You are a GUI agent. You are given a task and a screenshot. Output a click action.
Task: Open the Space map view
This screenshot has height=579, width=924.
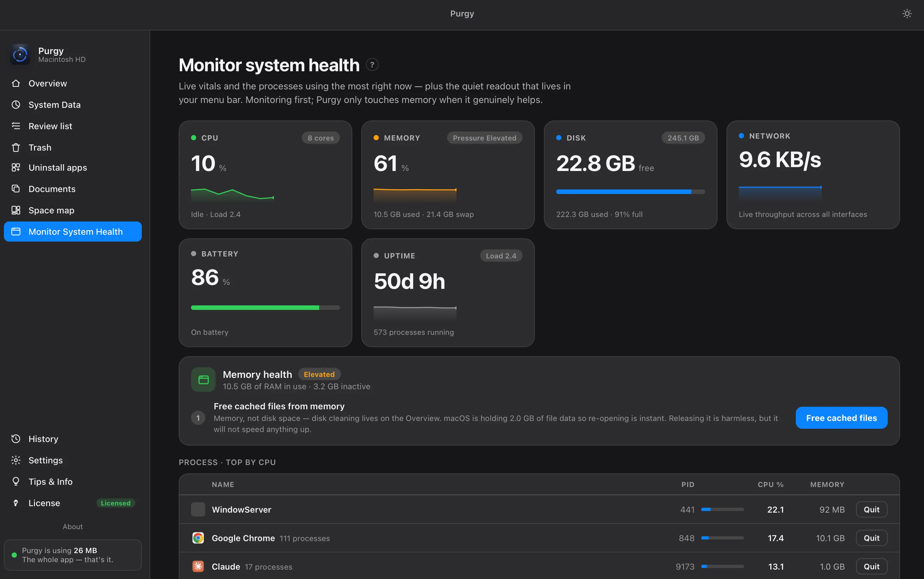click(x=73, y=210)
